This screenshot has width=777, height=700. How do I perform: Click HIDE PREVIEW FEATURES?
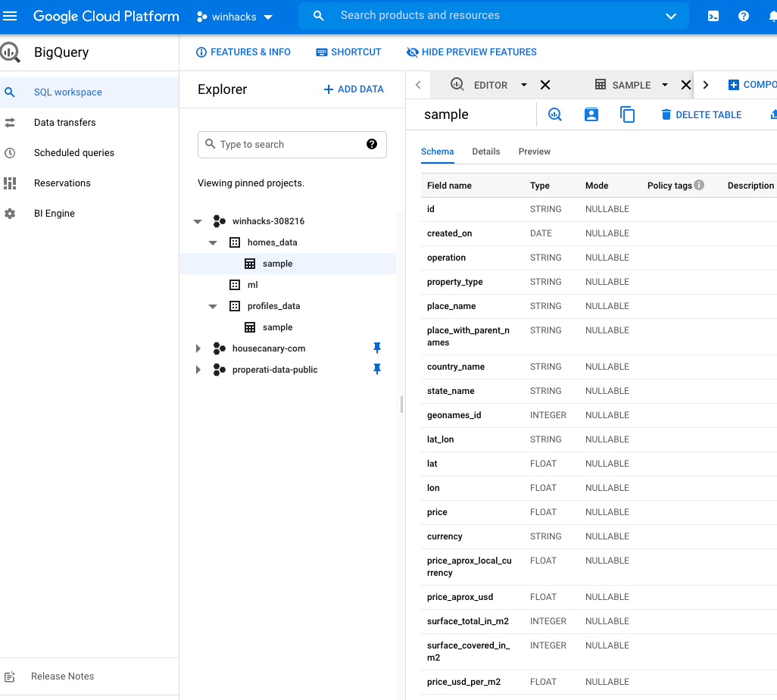tap(471, 52)
